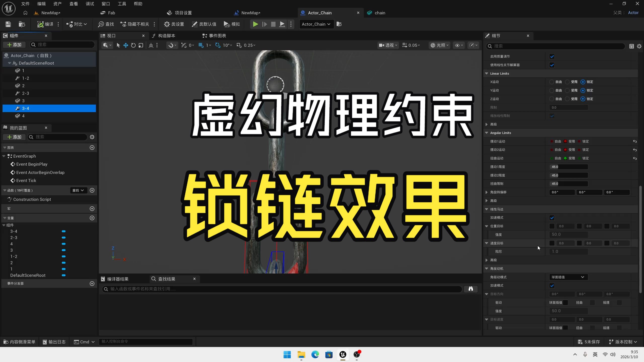The image size is (644, 362).
Task: Open the 窗口 menu
Action: tap(106, 4)
